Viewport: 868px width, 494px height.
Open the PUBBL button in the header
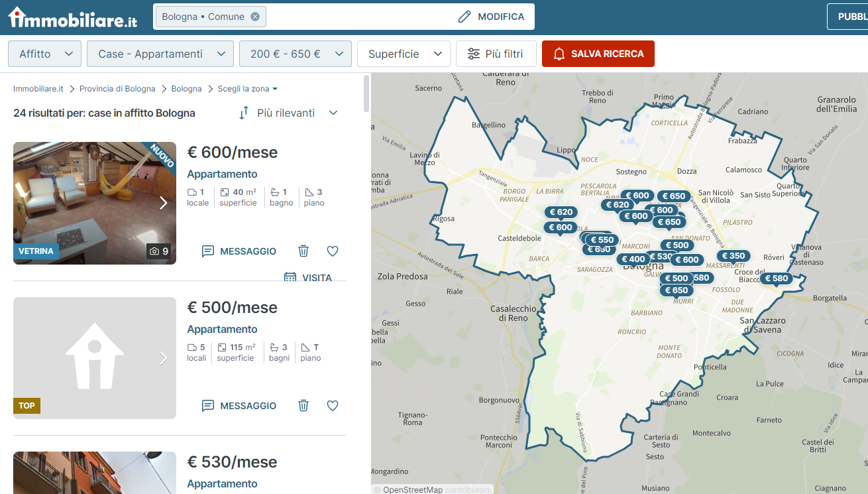pos(848,17)
